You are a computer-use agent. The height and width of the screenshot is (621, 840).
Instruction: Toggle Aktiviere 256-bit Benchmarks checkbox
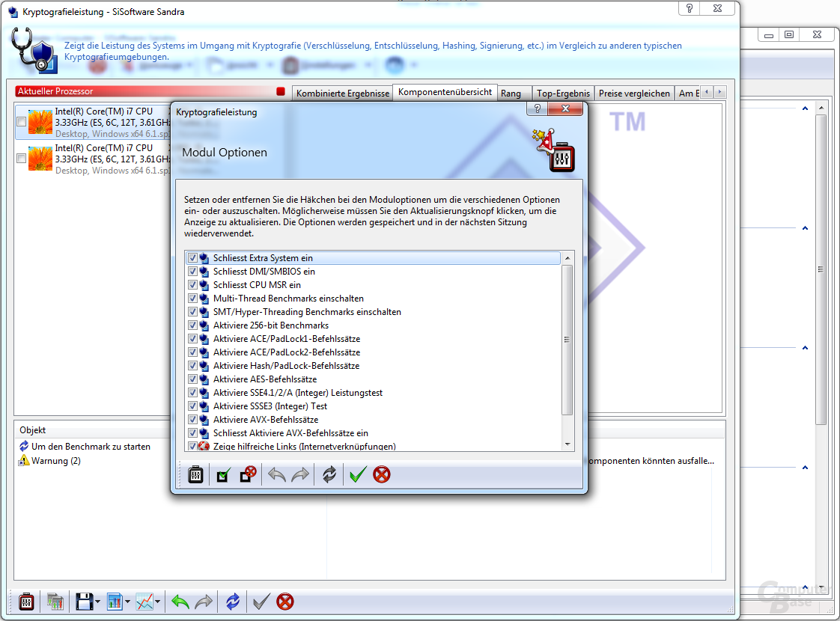point(193,325)
